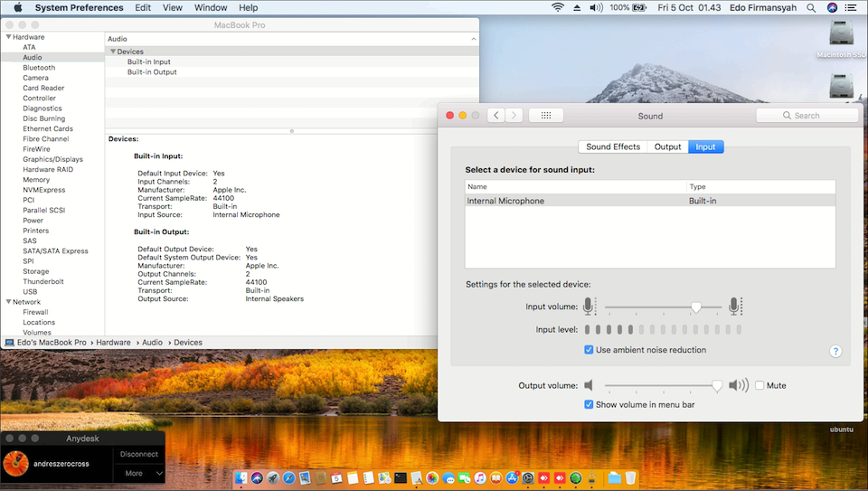
Task: Open the volume menu bar icon
Action: tap(596, 8)
